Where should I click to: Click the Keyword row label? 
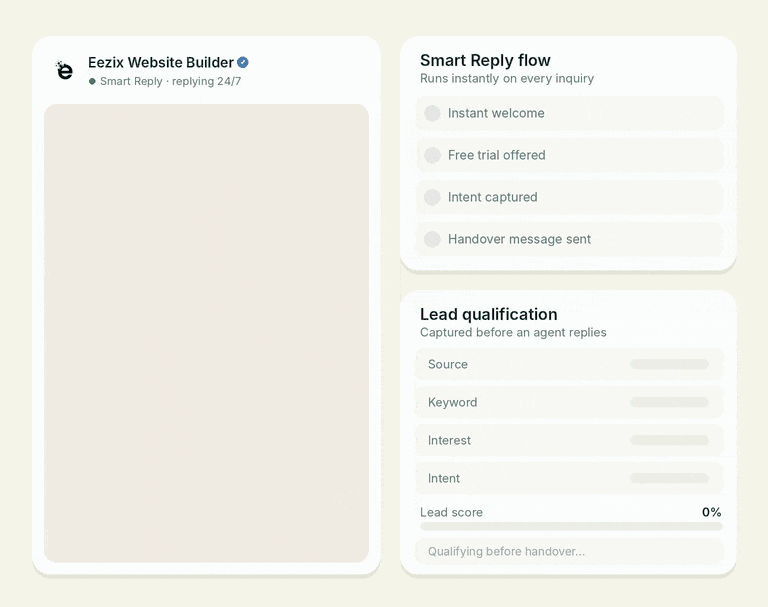pyautogui.click(x=453, y=402)
